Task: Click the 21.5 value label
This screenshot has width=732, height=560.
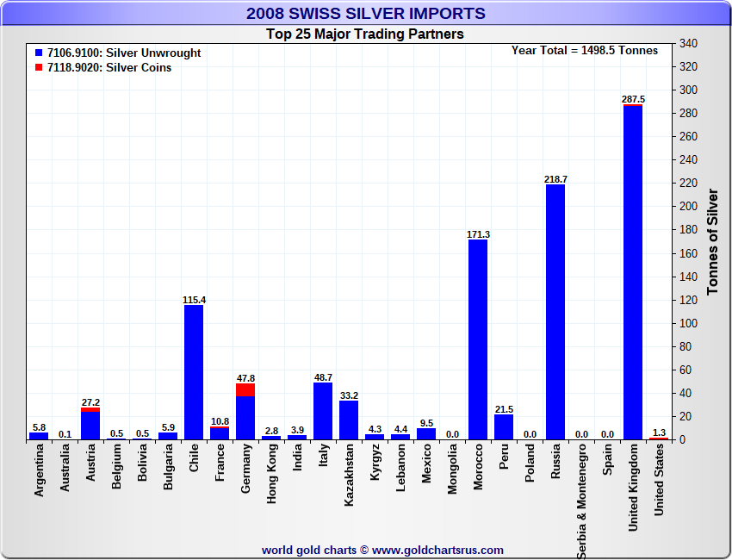Action: 504,409
